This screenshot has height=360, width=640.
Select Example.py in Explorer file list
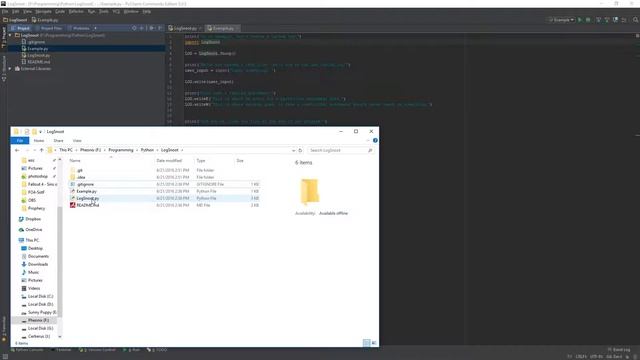(87, 191)
